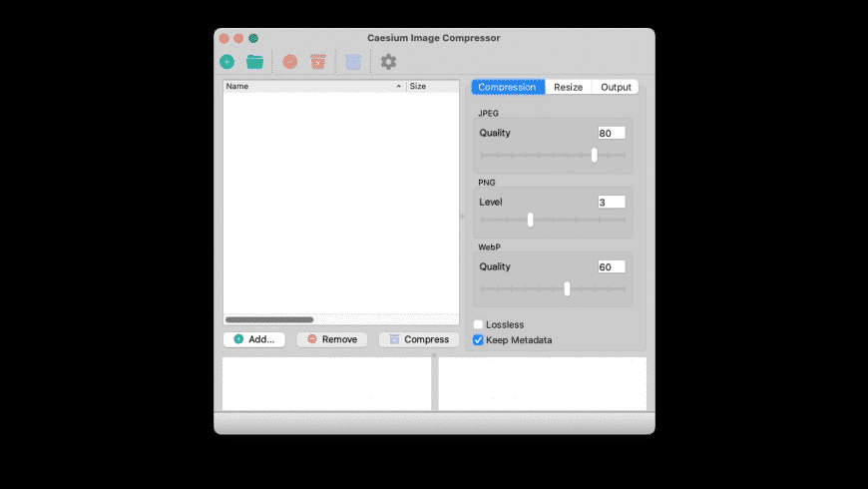Image resolution: width=868 pixels, height=489 pixels.
Task: Switch to the Output tab
Action: 616,87
